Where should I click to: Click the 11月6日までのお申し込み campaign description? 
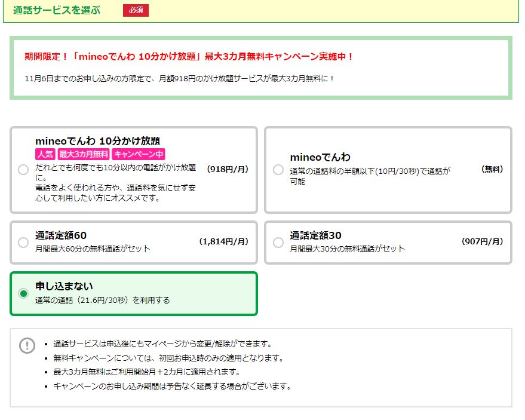pos(179,79)
